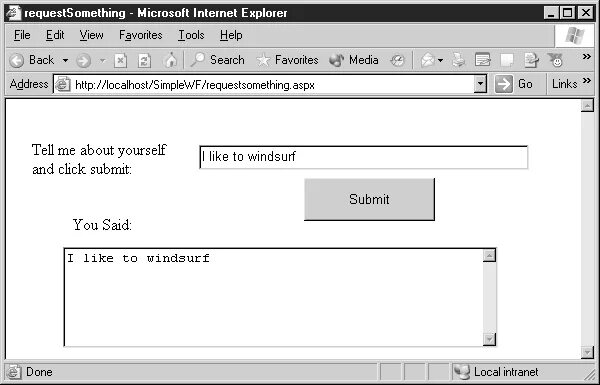Click the text area scroll up arrow
This screenshot has width=600, height=385.
coord(489,256)
